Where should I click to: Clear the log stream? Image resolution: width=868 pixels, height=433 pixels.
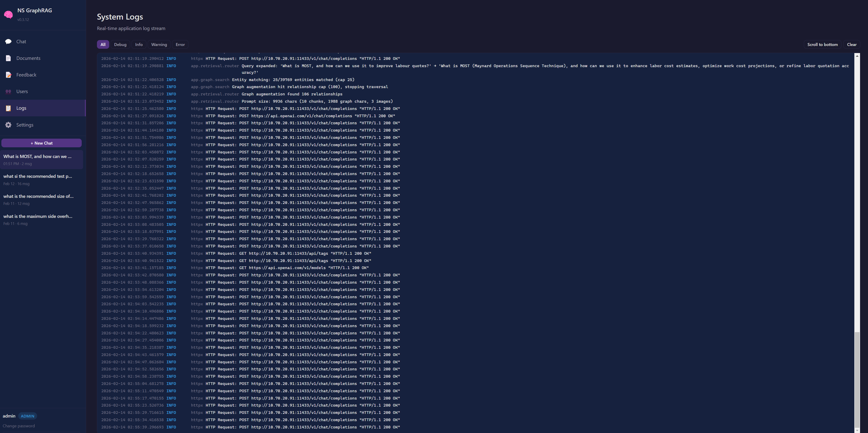click(852, 44)
